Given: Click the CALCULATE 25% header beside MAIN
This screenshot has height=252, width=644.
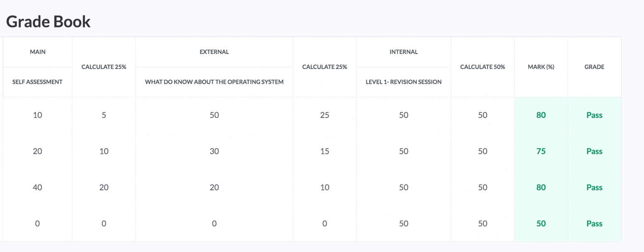Looking at the screenshot, I should point(104,67).
